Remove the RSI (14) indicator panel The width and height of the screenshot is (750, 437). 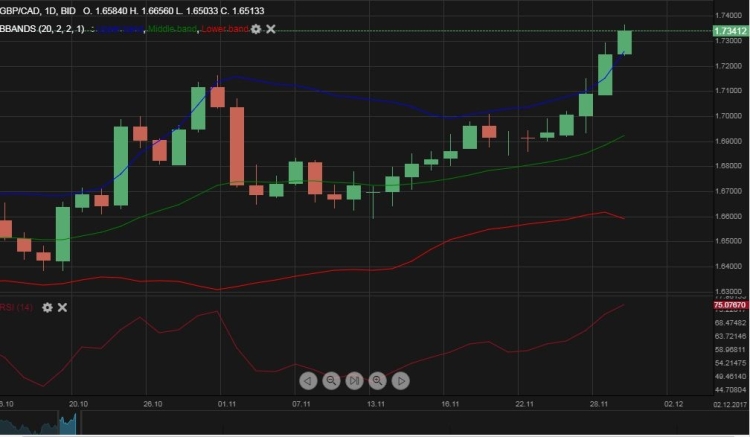pyautogui.click(x=62, y=307)
